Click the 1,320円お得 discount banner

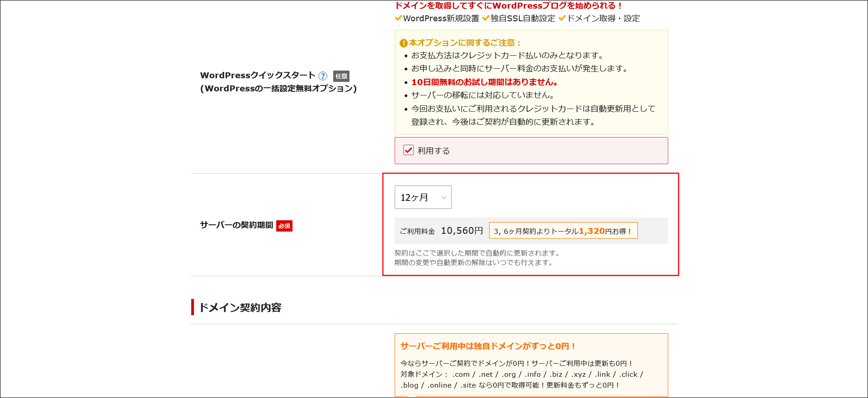(563, 231)
